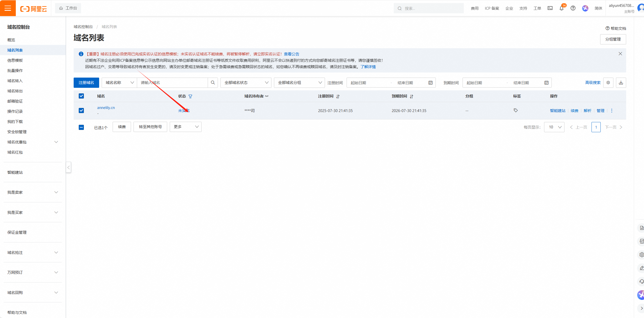The height and width of the screenshot is (318, 644).
Task: Filter by status funnel icon
Action: tap(190, 96)
